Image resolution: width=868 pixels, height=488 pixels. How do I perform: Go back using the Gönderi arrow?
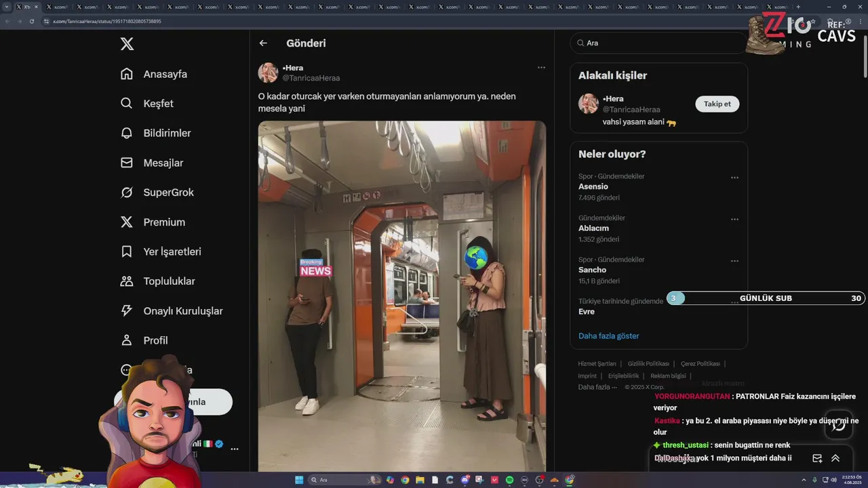coord(263,43)
